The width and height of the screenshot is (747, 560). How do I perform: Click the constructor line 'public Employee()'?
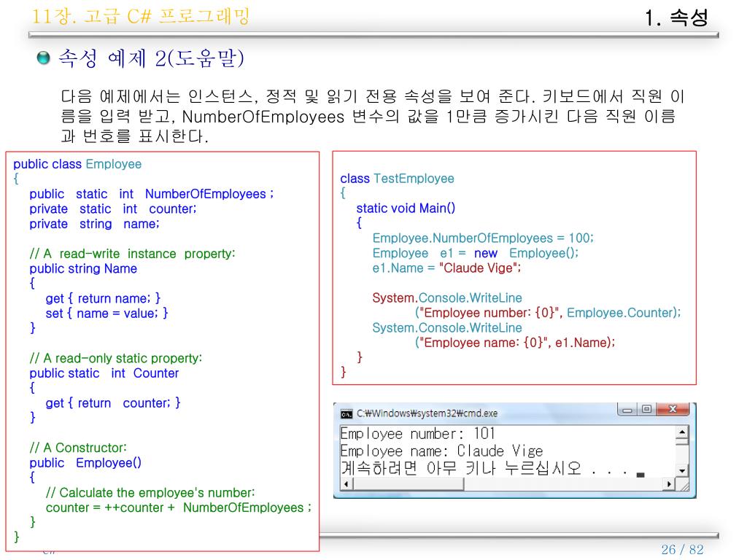click(x=85, y=463)
